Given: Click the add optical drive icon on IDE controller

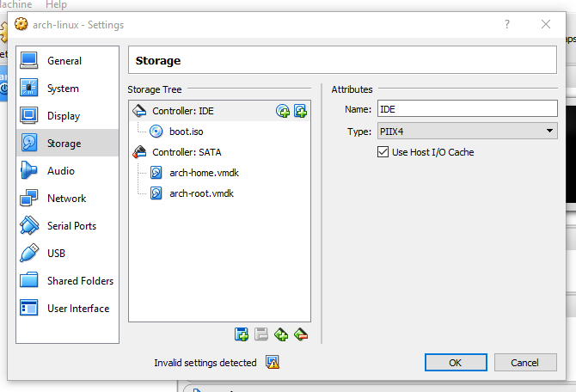Looking at the screenshot, I should [x=283, y=111].
